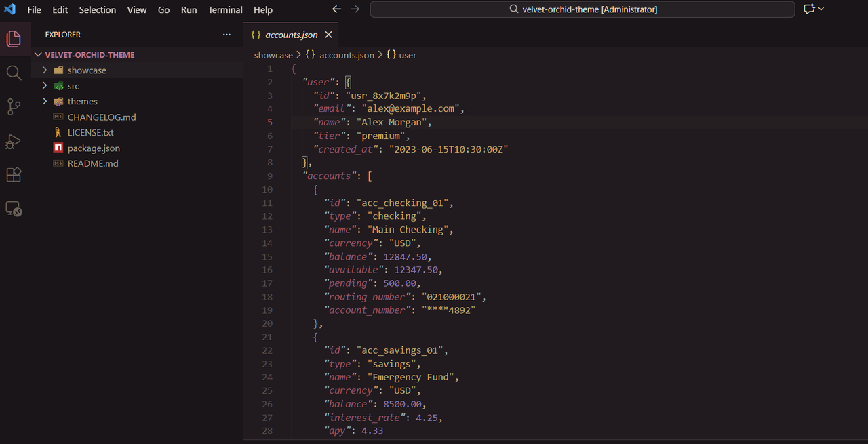The image size is (868, 444).
Task: Click the available value 12347.50
Action: (x=416, y=270)
